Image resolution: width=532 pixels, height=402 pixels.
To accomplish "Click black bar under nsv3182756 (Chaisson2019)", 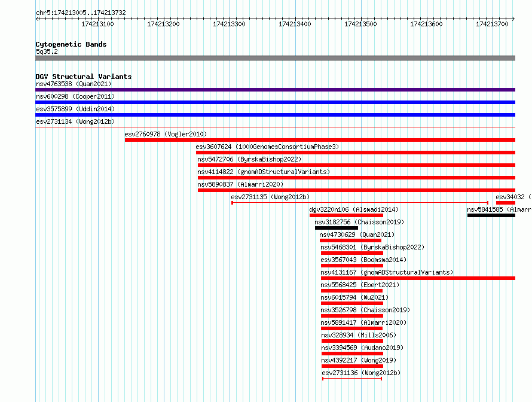I will (x=337, y=228).
